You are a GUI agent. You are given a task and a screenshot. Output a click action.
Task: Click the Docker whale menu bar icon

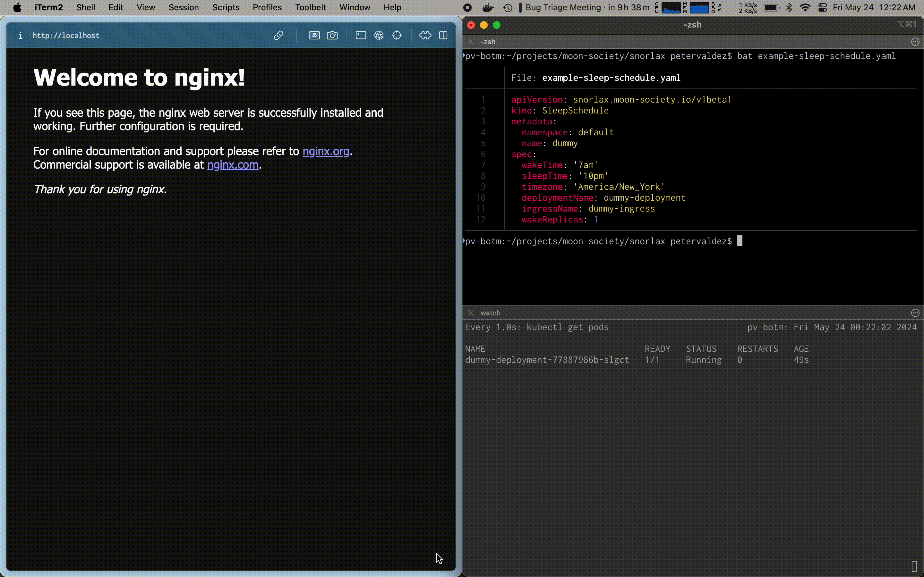pyautogui.click(x=488, y=8)
